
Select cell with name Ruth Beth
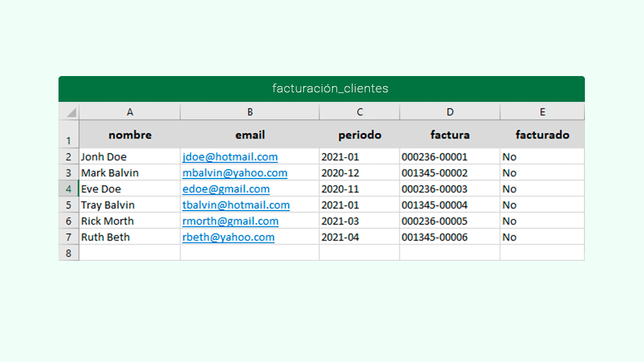pos(130,237)
